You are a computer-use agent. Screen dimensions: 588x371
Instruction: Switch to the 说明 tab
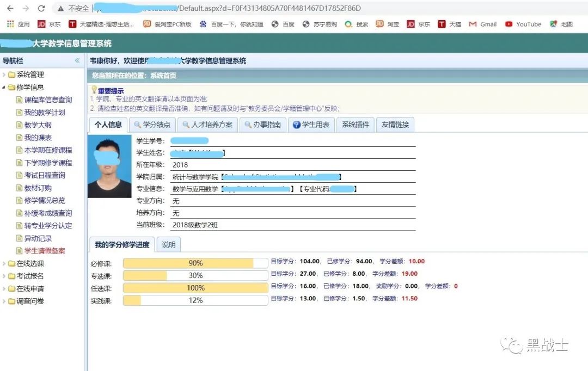[x=168, y=245]
